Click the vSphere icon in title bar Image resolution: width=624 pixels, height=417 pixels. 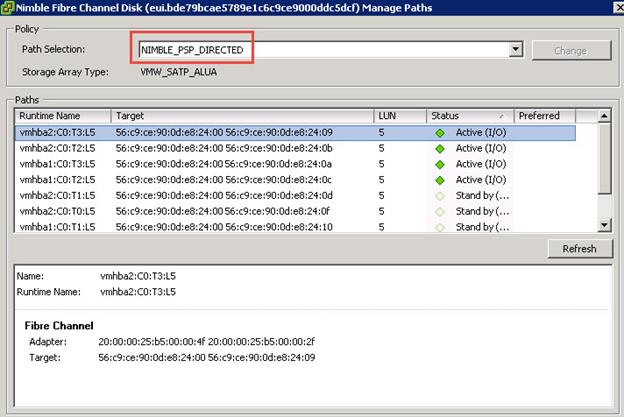[x=7, y=8]
